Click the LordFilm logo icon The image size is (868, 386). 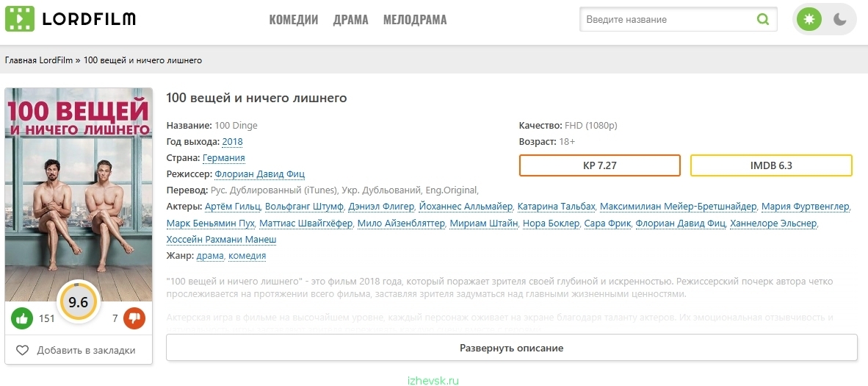(x=19, y=19)
